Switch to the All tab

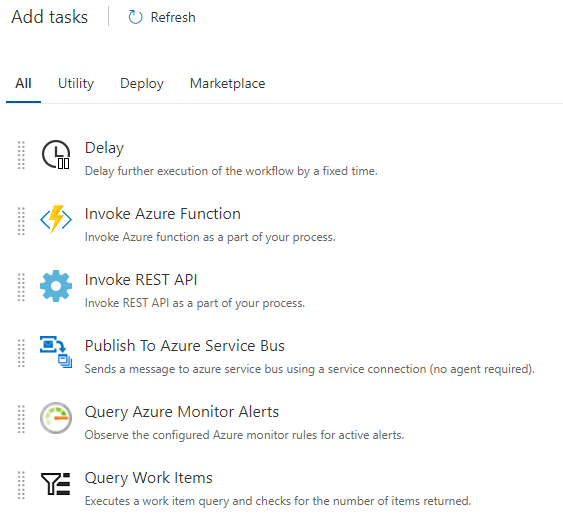pyautogui.click(x=23, y=84)
